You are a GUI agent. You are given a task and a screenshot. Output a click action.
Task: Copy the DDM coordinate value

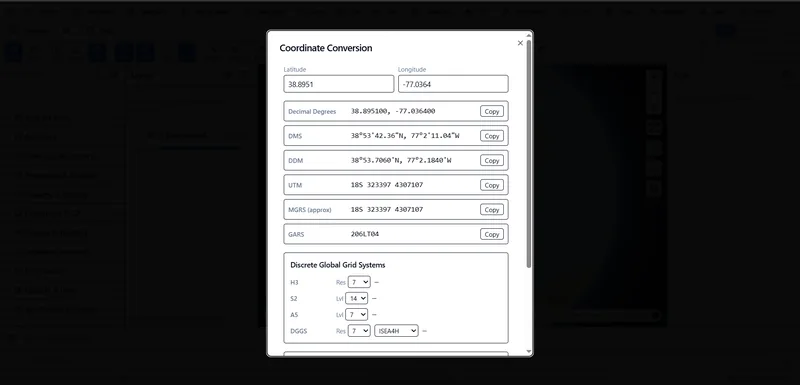click(492, 161)
